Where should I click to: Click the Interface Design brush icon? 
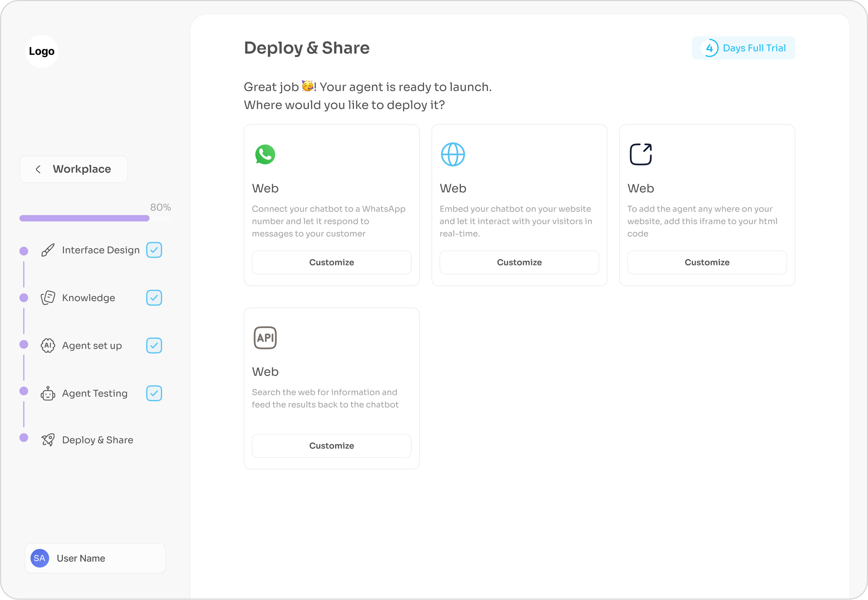click(48, 250)
